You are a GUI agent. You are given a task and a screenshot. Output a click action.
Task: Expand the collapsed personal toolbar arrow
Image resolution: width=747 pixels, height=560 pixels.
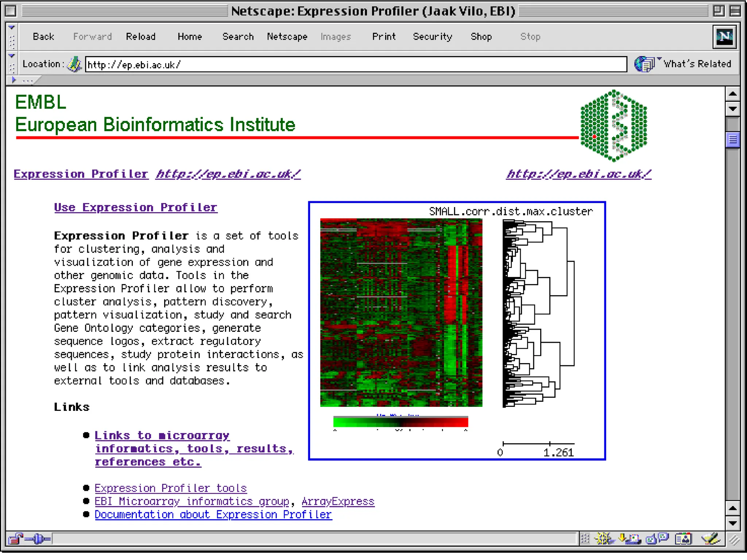(14, 80)
